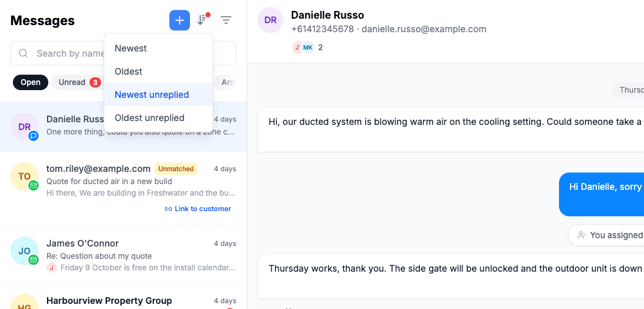The height and width of the screenshot is (309, 644).
Task: Click the Danielle Russo header name
Action: tap(327, 15)
